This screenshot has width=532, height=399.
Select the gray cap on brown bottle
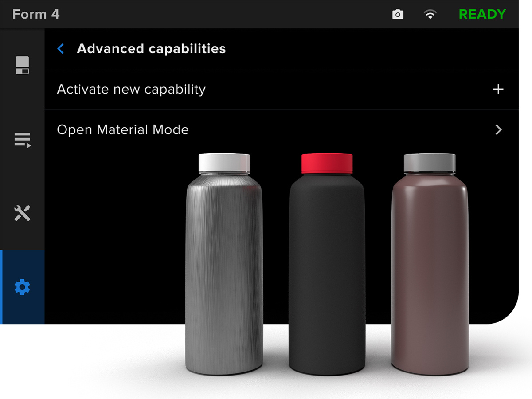[429, 163]
